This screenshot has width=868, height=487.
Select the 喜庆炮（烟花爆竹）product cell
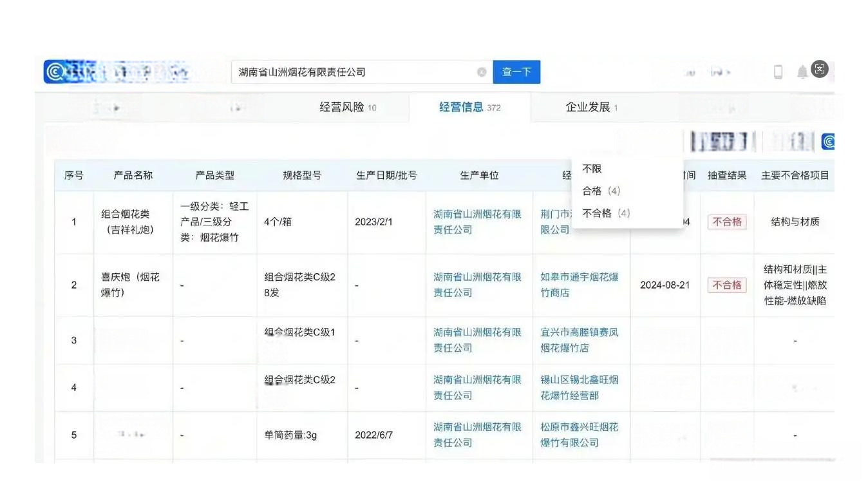pyautogui.click(x=133, y=285)
